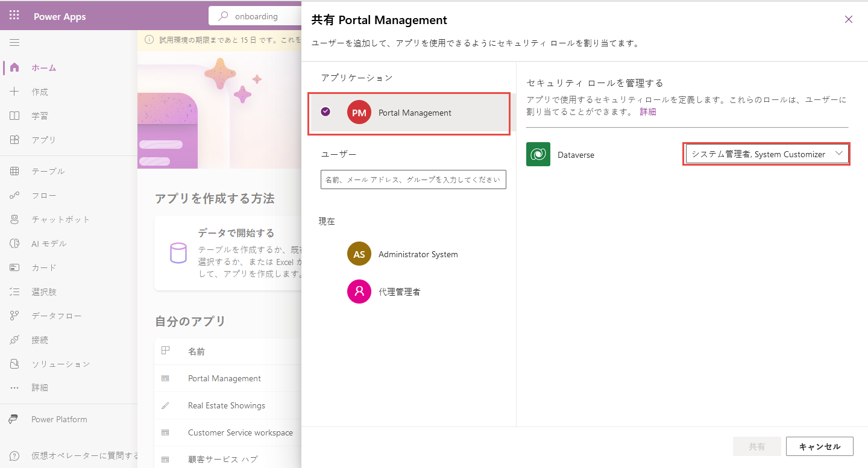This screenshot has height=468, width=868.
Task: Open the app launcher waffle icon
Action: click(x=14, y=16)
